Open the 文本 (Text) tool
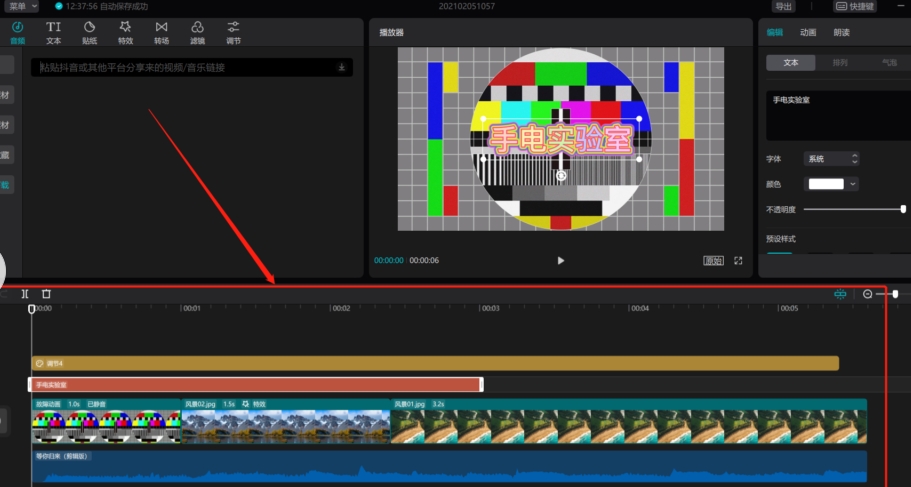 (53, 32)
